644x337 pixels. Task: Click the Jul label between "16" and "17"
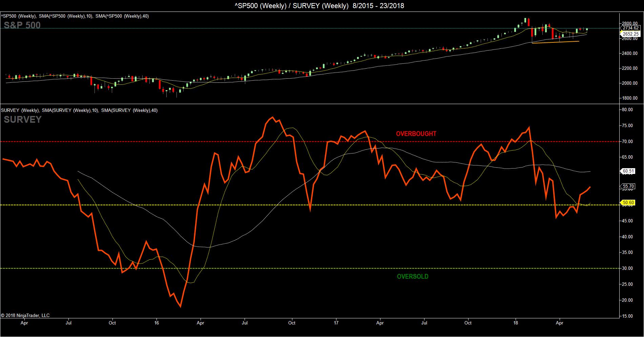pos(244,323)
